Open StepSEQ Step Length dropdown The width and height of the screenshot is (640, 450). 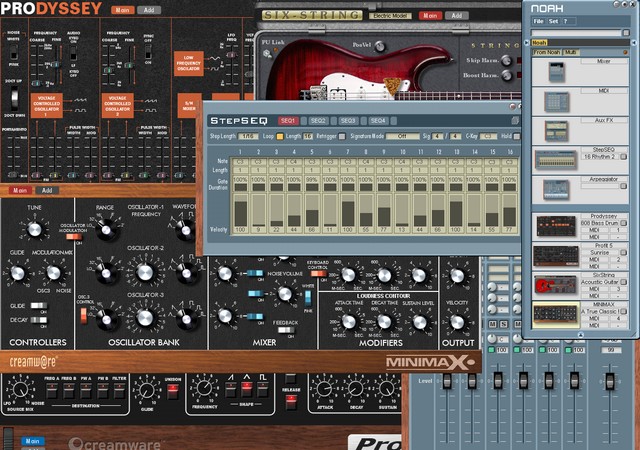point(249,136)
